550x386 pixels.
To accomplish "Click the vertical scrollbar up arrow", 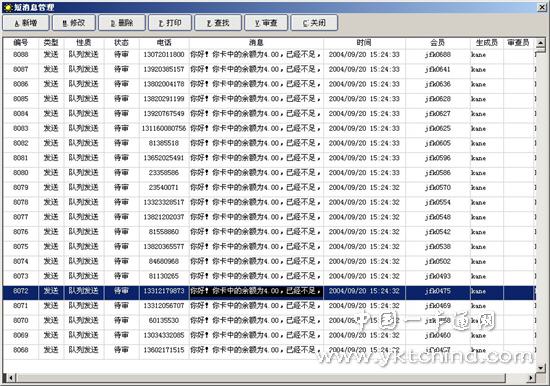I will (x=541, y=43).
